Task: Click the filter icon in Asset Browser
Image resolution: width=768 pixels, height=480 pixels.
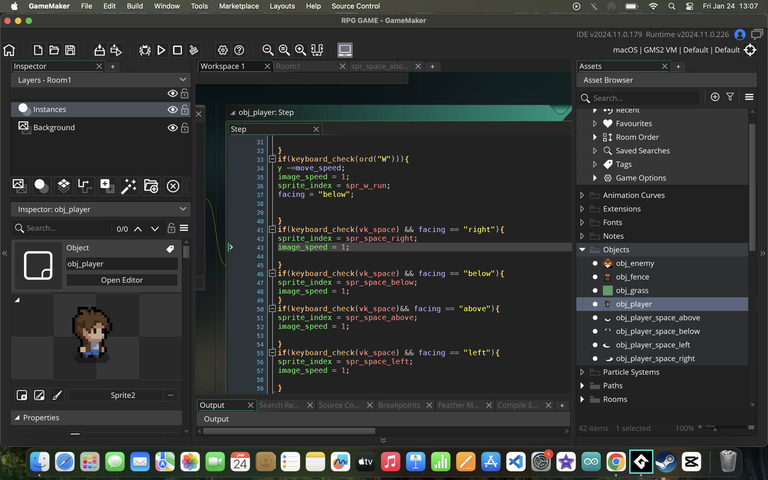Action: point(730,97)
